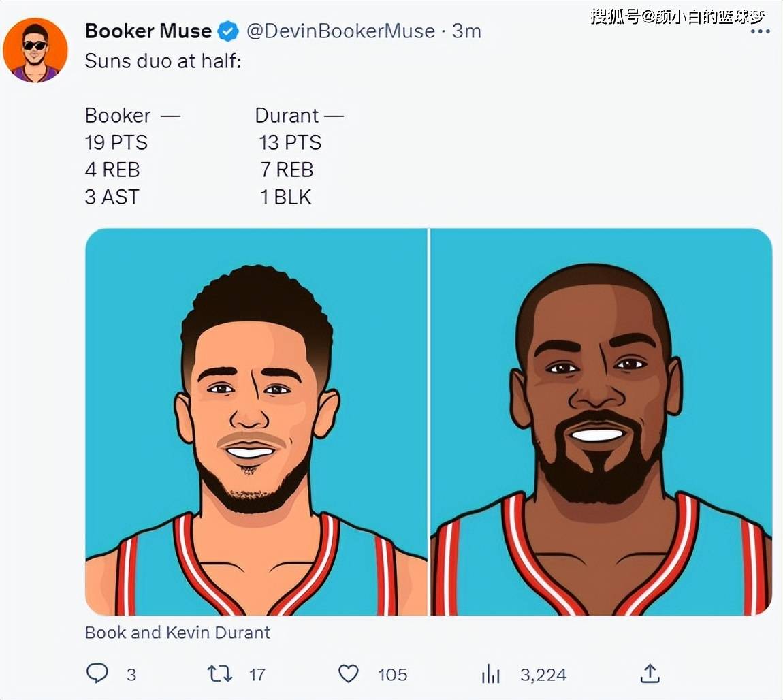Viewport: 783px width, 700px height.
Task: Click the blue verified checkmark badge
Action: (x=229, y=31)
